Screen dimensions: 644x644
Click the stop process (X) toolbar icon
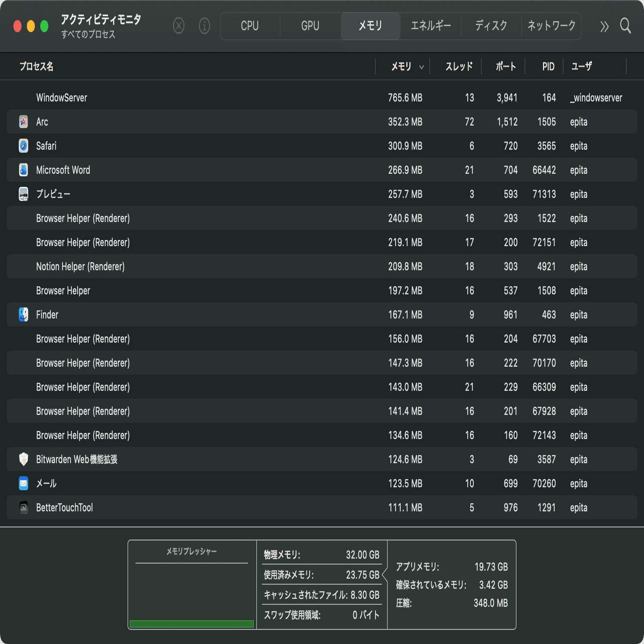[179, 26]
